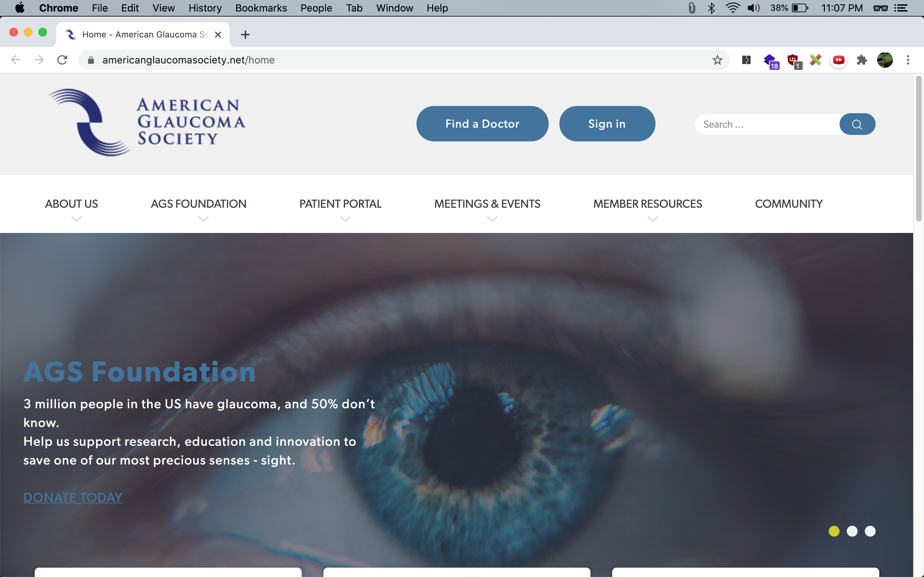This screenshot has height=577, width=924.
Task: Click the American Glaucoma Society logo
Action: click(x=147, y=123)
